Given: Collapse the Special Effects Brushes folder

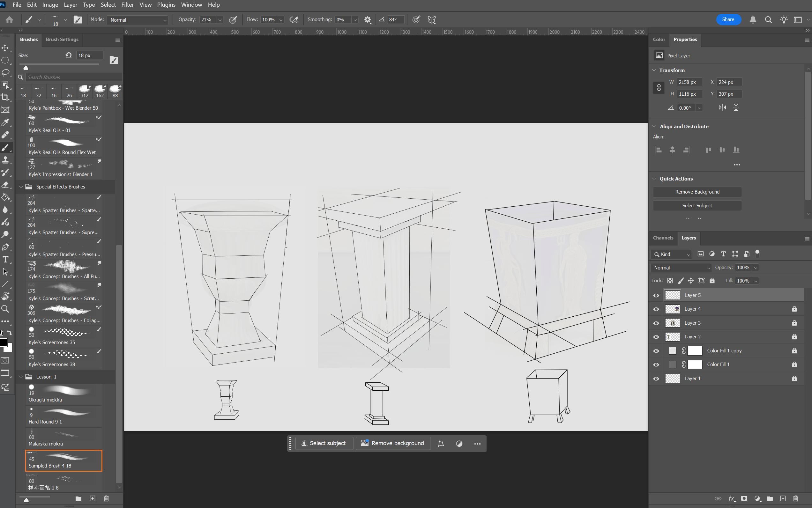Looking at the screenshot, I should click(21, 187).
